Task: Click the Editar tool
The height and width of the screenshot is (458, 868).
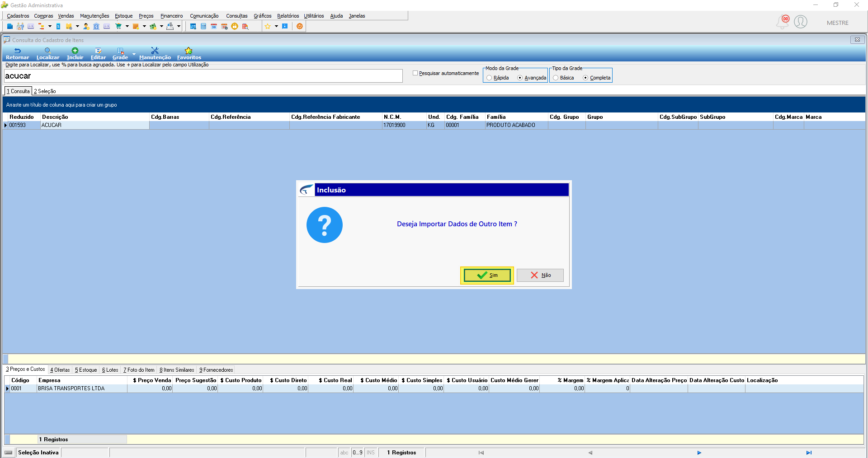Action: click(x=98, y=54)
